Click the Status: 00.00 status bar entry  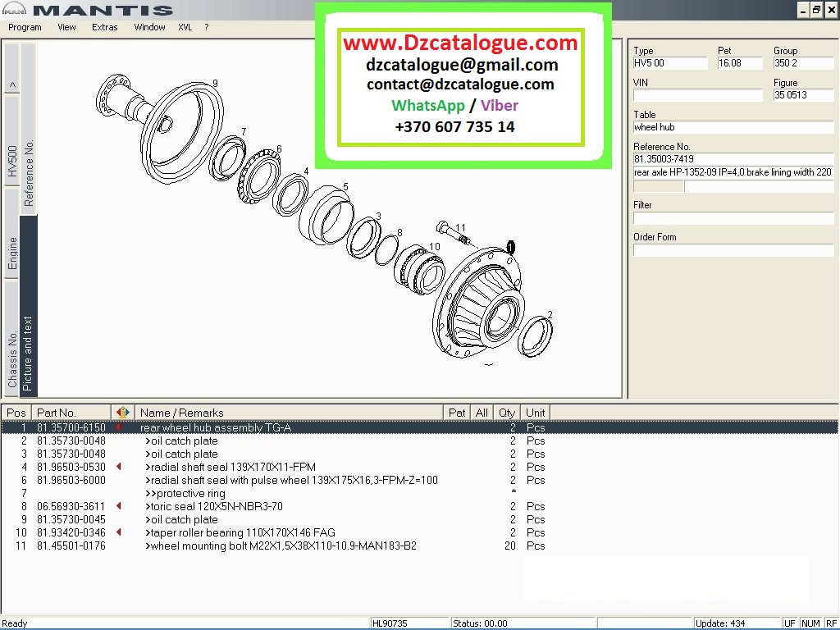tap(523, 623)
